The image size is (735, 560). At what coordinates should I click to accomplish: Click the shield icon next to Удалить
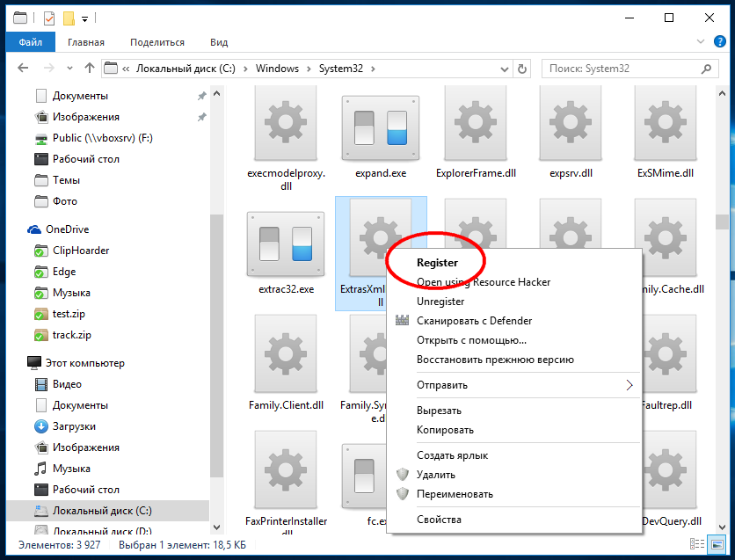[404, 475]
